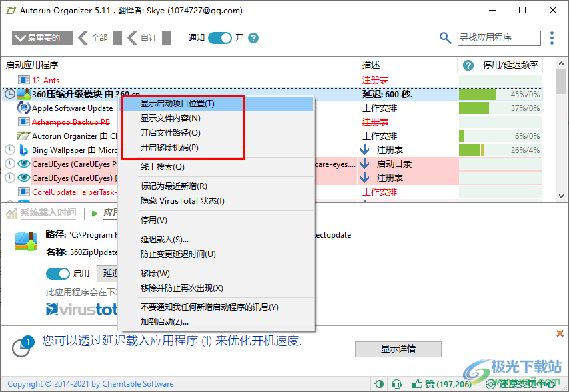Click the 360Zip large icon in details panel
The width and height of the screenshot is (569, 392).
26,241
